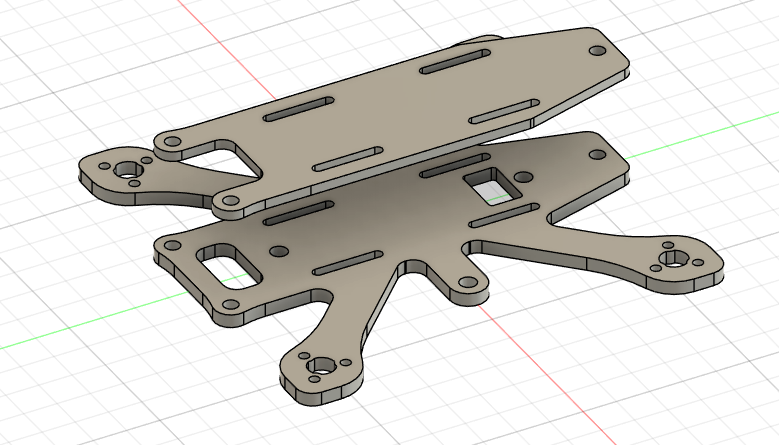Click the square cutout in the lower plate
The width and height of the screenshot is (779, 445).
[x=491, y=184]
